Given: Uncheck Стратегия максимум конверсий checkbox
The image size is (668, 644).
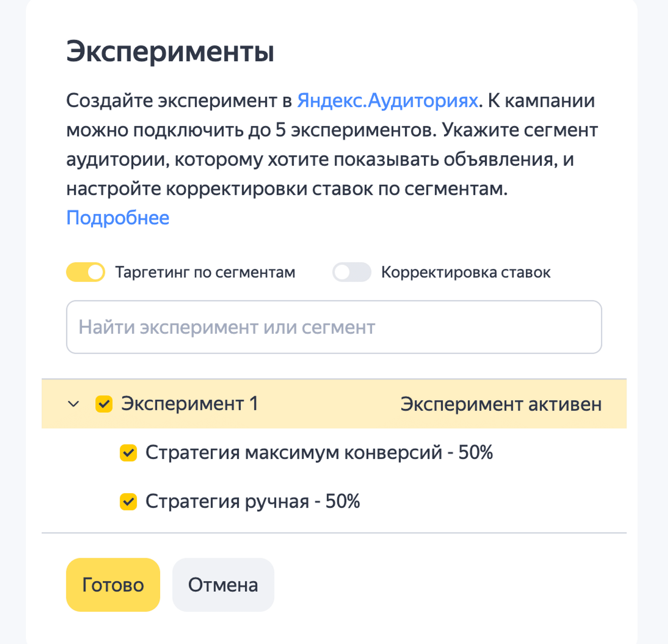Looking at the screenshot, I should click(128, 453).
